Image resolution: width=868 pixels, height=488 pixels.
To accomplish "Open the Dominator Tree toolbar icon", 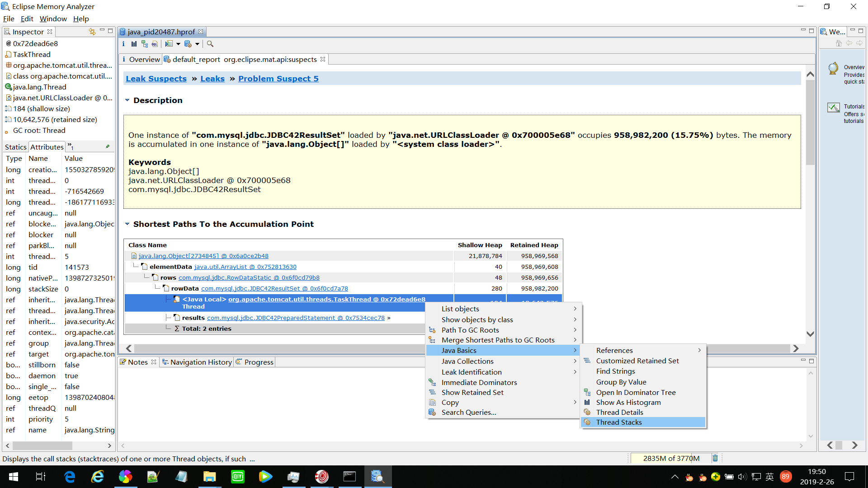I will click(145, 44).
